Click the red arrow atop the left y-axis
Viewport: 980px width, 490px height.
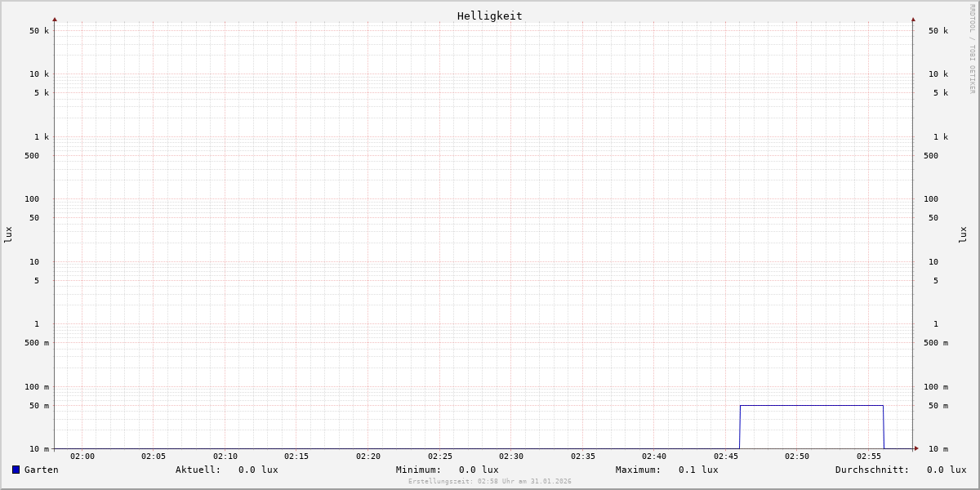(x=55, y=19)
